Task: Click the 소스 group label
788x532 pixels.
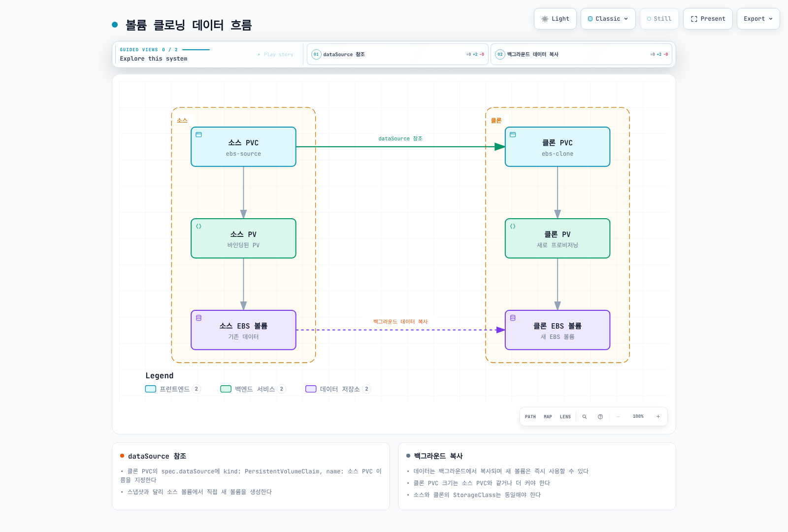Action: 182,120
